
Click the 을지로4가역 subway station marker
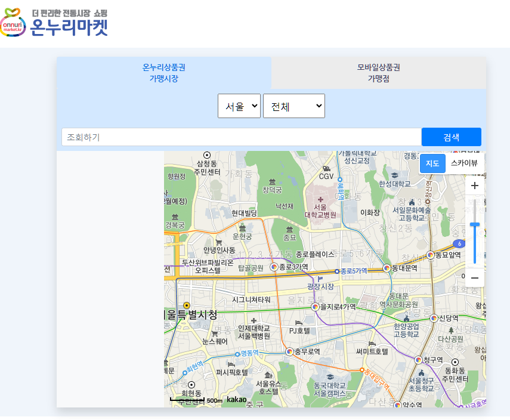[315, 307]
